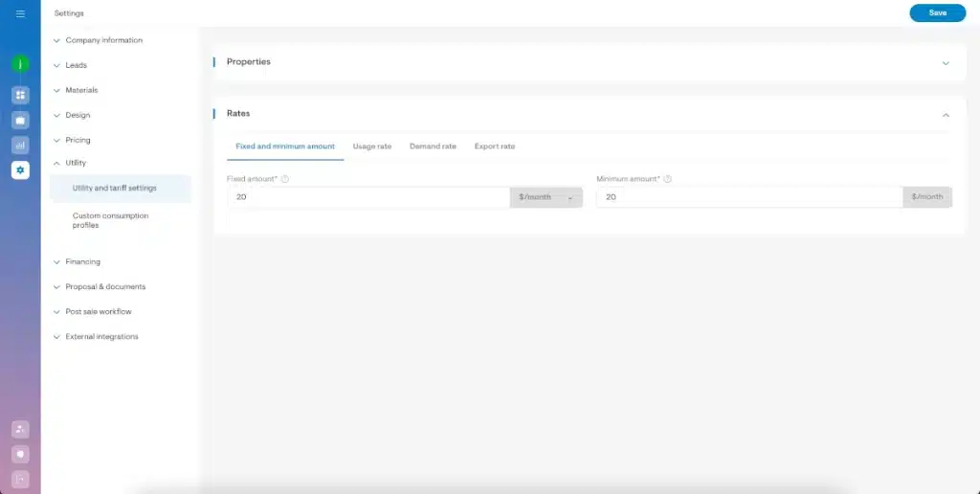Click the green user avatar icon

pos(20,64)
